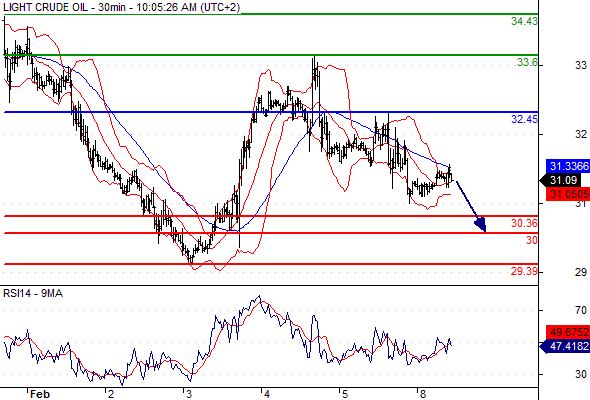
Task: Click the red 49.6752 RSI MA tag
Action: (568, 332)
